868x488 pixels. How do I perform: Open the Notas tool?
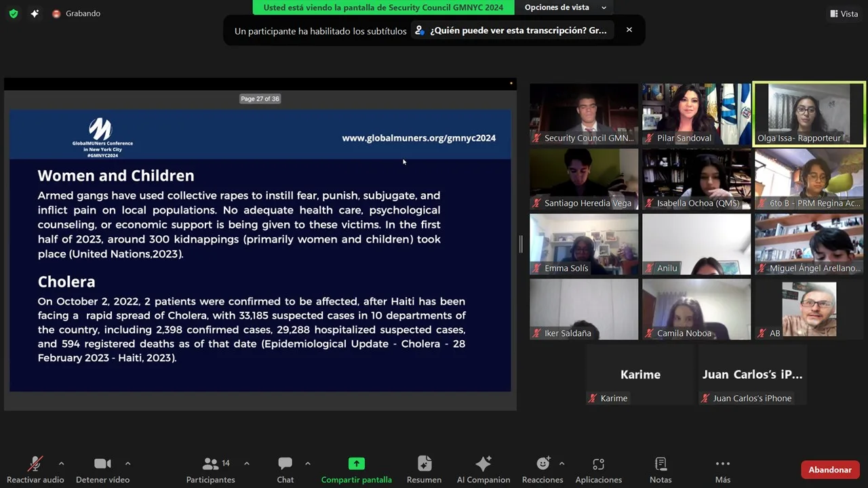tap(660, 470)
